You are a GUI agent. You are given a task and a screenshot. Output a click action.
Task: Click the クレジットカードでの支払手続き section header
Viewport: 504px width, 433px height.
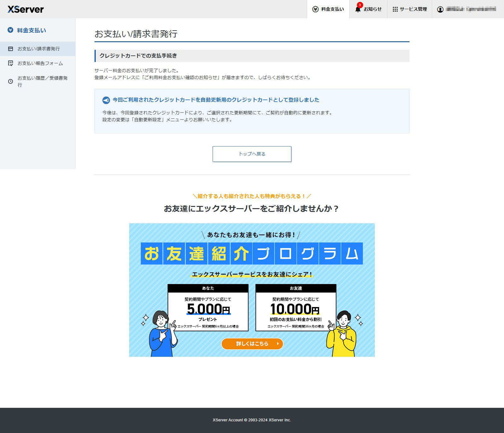(x=252, y=56)
